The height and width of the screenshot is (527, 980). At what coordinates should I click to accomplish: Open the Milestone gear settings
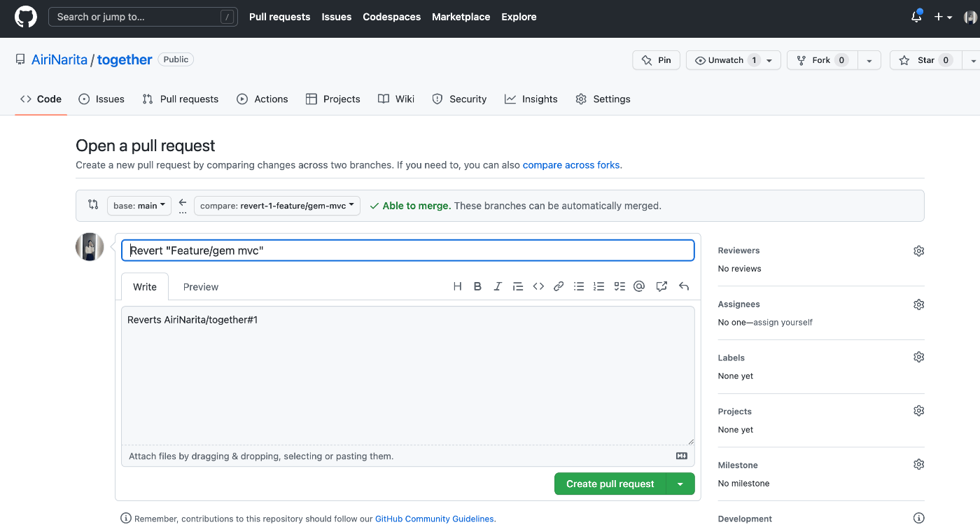pyautogui.click(x=919, y=464)
